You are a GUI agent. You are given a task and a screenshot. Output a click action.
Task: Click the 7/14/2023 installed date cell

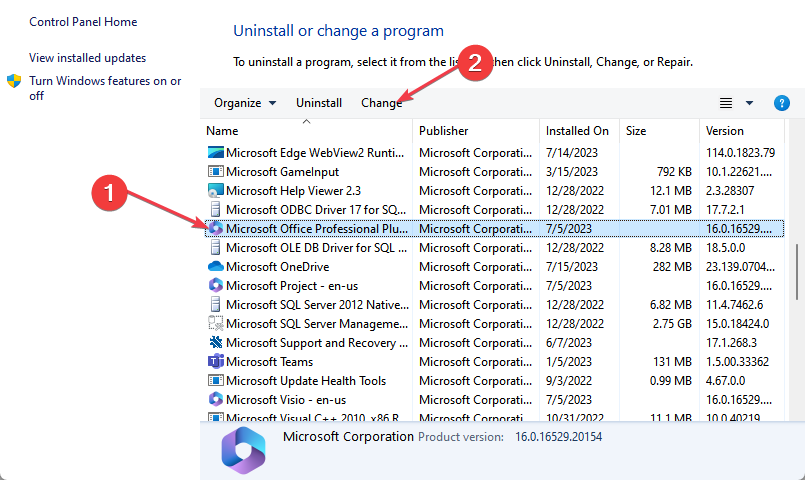click(571, 152)
